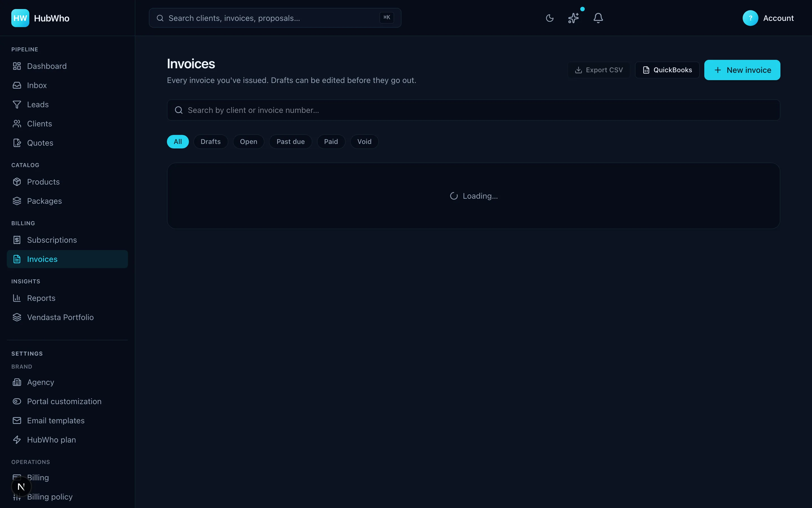Filter invoices by Drafts
This screenshot has height=508, width=812.
(x=211, y=142)
